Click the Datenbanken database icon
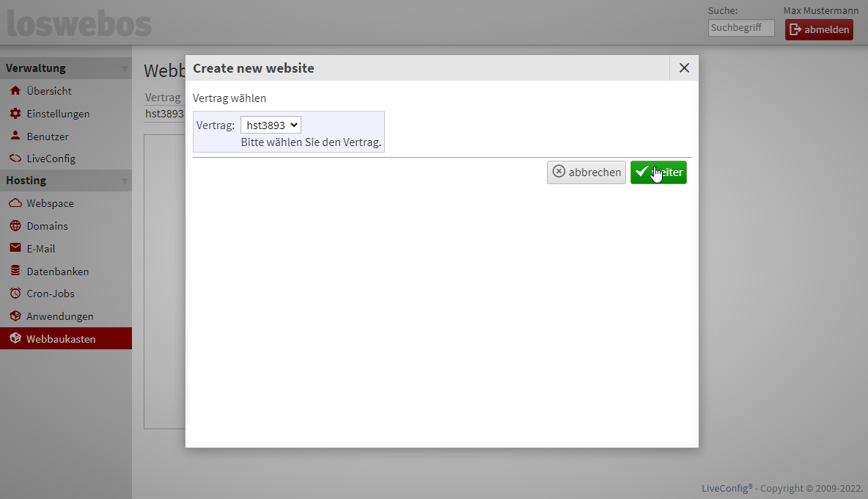 click(15, 271)
